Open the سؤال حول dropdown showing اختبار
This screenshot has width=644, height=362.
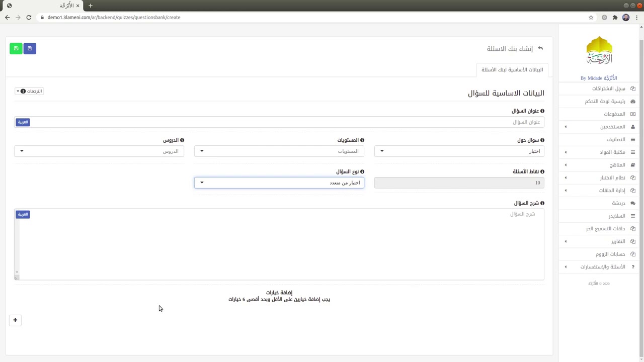coord(459,151)
